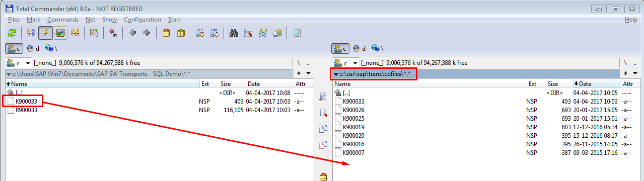Open right panel favorites asterisk menu

(x=625, y=73)
